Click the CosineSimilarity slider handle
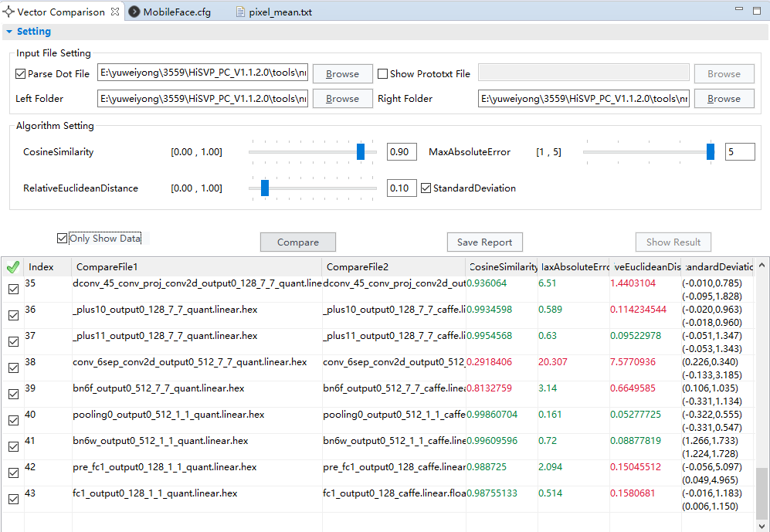The width and height of the screenshot is (770, 532). click(361, 152)
